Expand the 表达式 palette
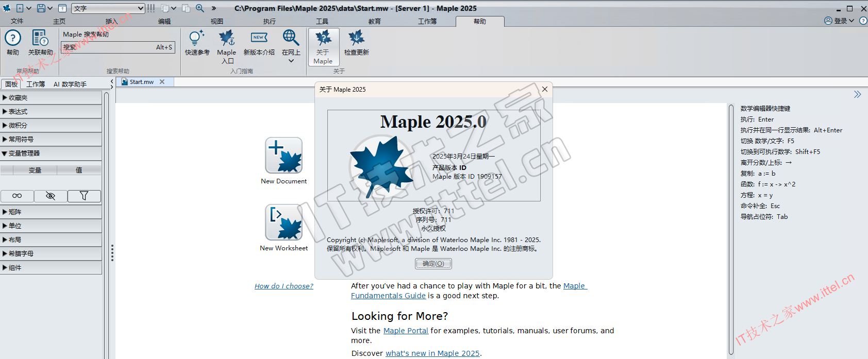This screenshot has height=359, width=868. coord(51,112)
